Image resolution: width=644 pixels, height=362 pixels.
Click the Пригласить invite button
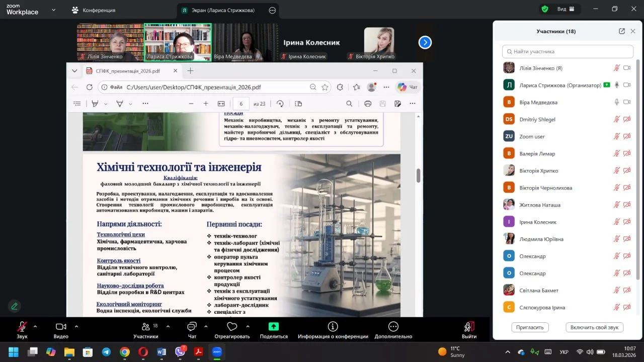(530, 327)
